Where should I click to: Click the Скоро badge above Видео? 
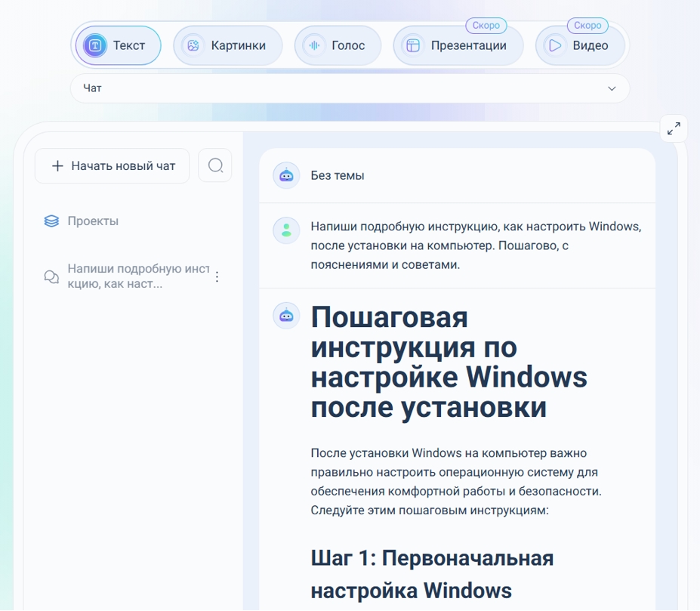(x=587, y=26)
